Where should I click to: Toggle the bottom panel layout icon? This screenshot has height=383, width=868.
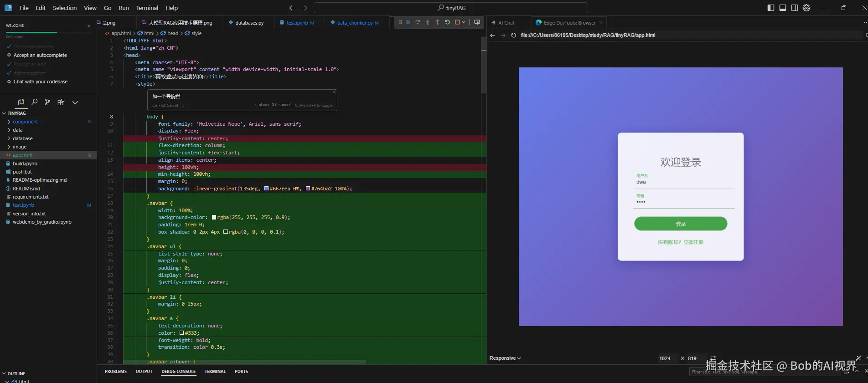(x=782, y=8)
